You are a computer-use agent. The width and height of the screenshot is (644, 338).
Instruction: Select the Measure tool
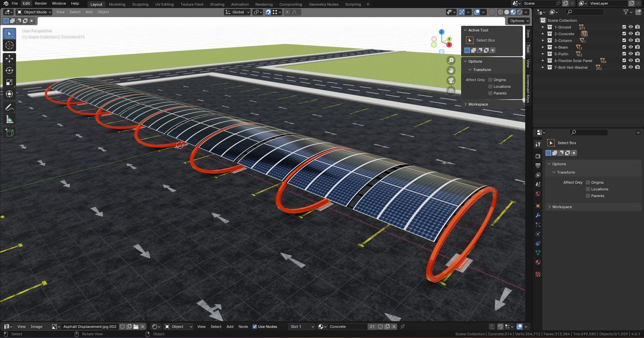coord(9,119)
